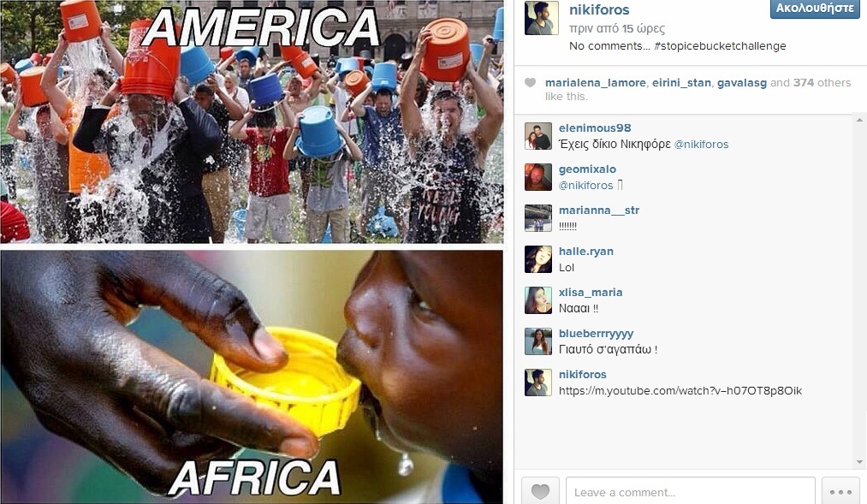The height and width of the screenshot is (504, 867).
Task: Click the marianna__str username link
Action: (599, 210)
